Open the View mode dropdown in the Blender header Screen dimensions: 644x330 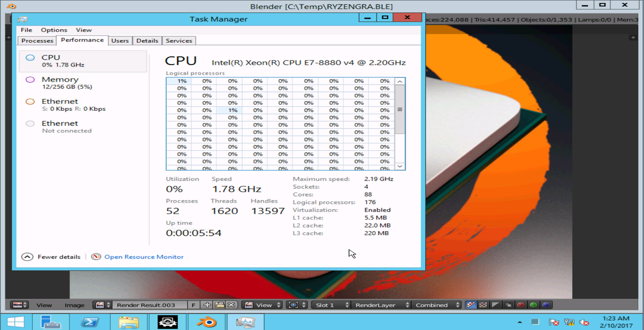(x=262, y=305)
